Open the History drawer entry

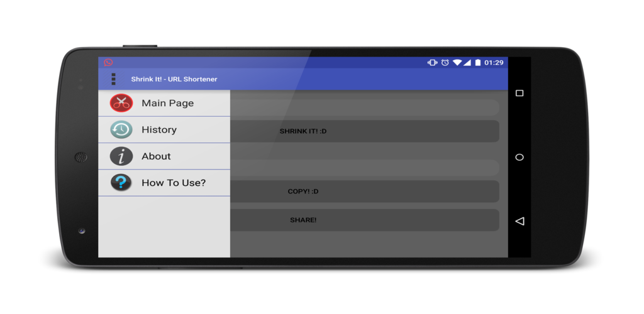(x=164, y=130)
